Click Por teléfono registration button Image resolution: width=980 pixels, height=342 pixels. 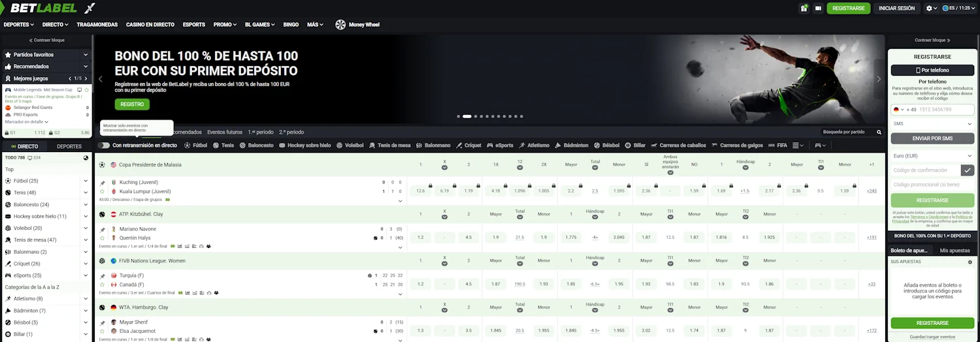932,70
